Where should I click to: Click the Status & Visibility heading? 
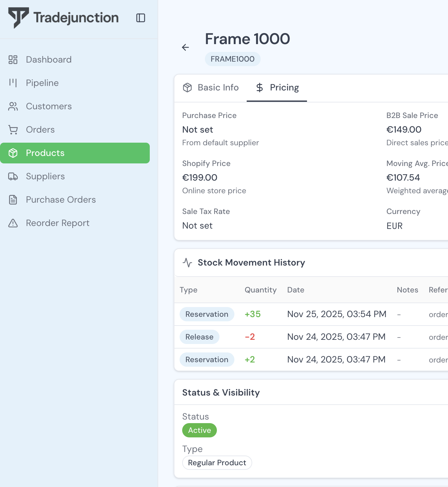click(x=221, y=393)
